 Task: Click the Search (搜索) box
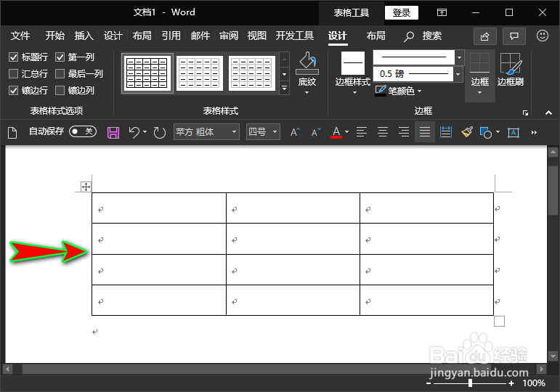(423, 36)
